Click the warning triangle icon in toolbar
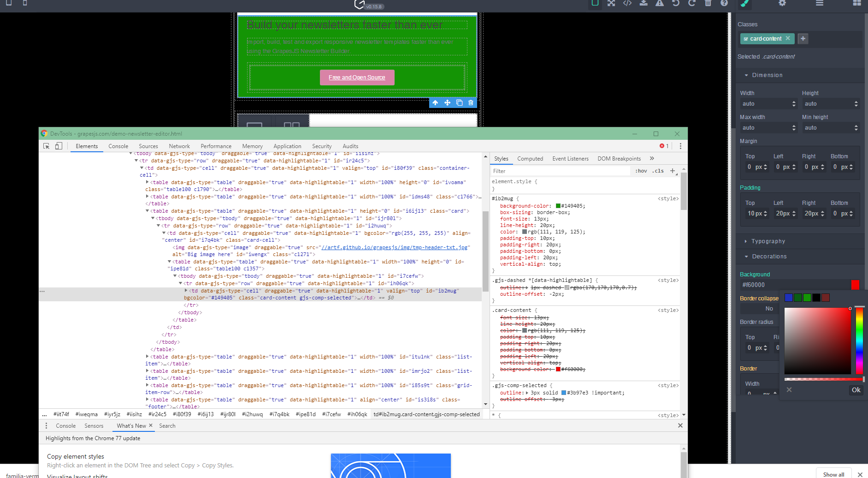The width and height of the screenshot is (868, 478). coord(660,3)
